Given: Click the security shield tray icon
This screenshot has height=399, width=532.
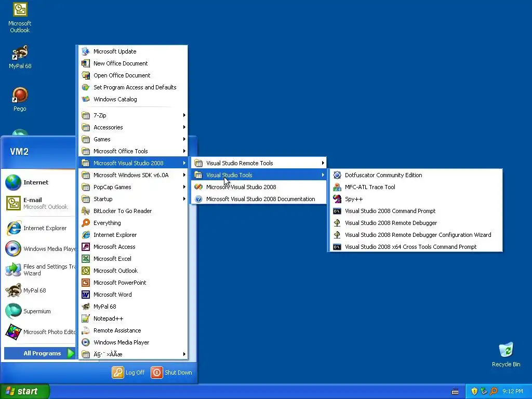Looking at the screenshot, I should tap(474, 391).
